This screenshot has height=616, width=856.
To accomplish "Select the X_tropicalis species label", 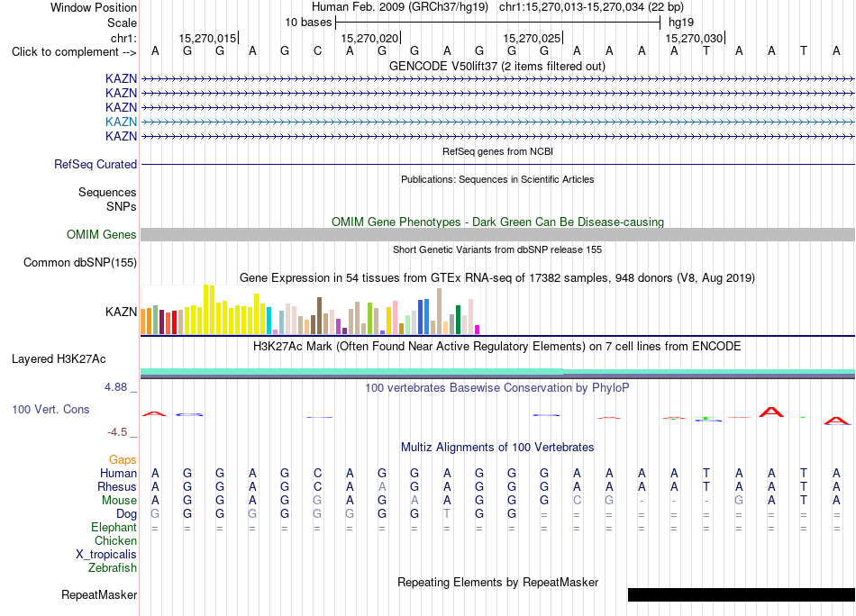I will pos(106,555).
